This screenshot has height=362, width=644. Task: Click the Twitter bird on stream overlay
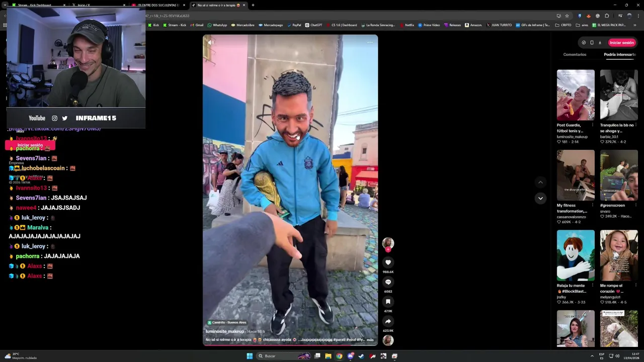click(64, 118)
